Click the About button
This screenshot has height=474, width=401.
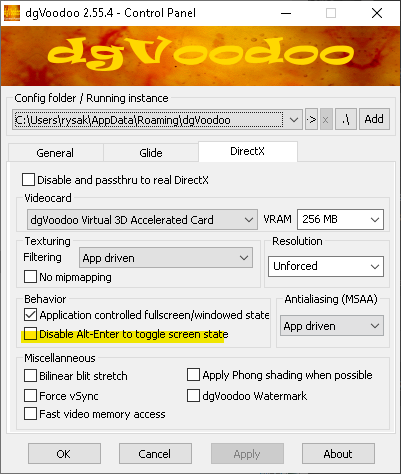[338, 454]
